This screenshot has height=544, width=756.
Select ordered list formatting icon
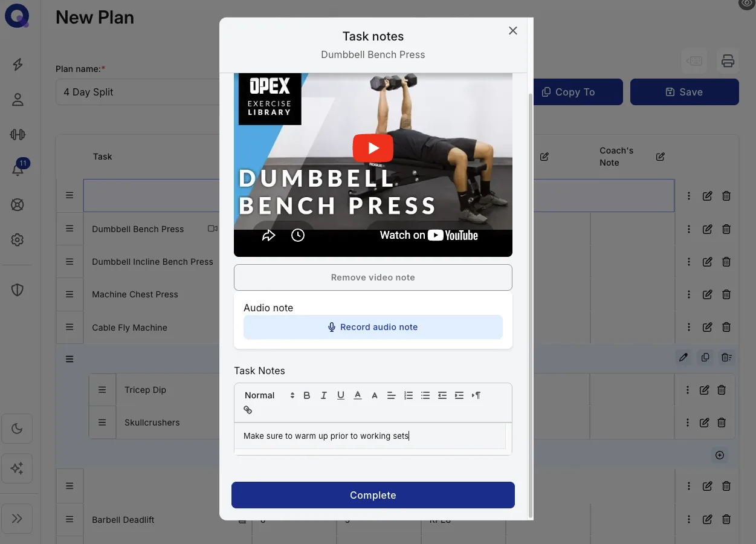tap(409, 395)
